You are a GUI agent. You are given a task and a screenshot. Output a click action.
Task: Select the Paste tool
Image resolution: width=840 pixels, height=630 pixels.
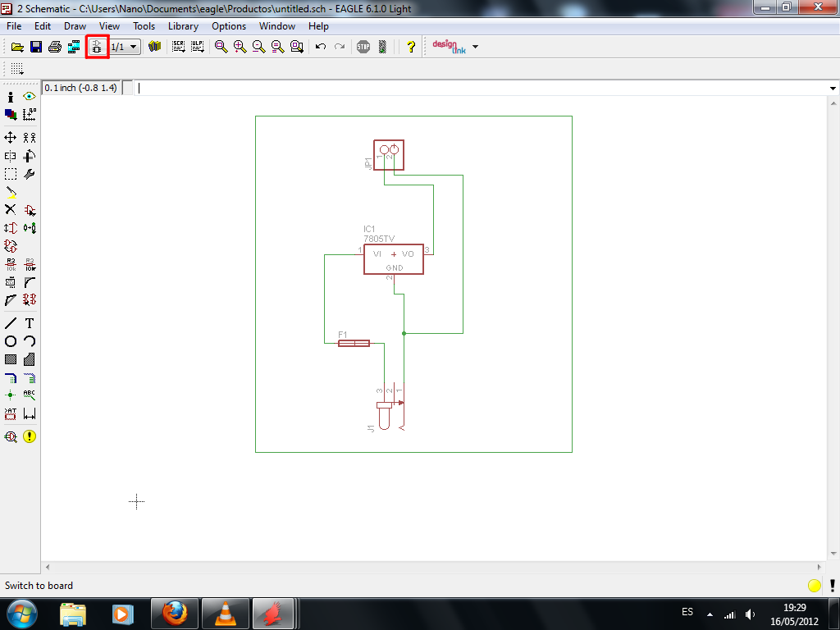(10, 192)
